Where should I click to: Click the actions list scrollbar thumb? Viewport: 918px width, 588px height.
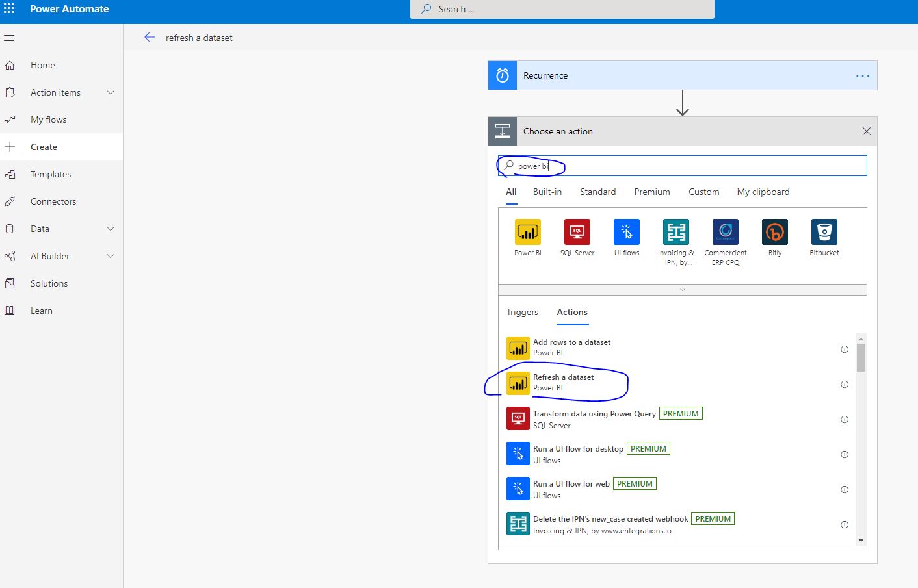coord(861,357)
